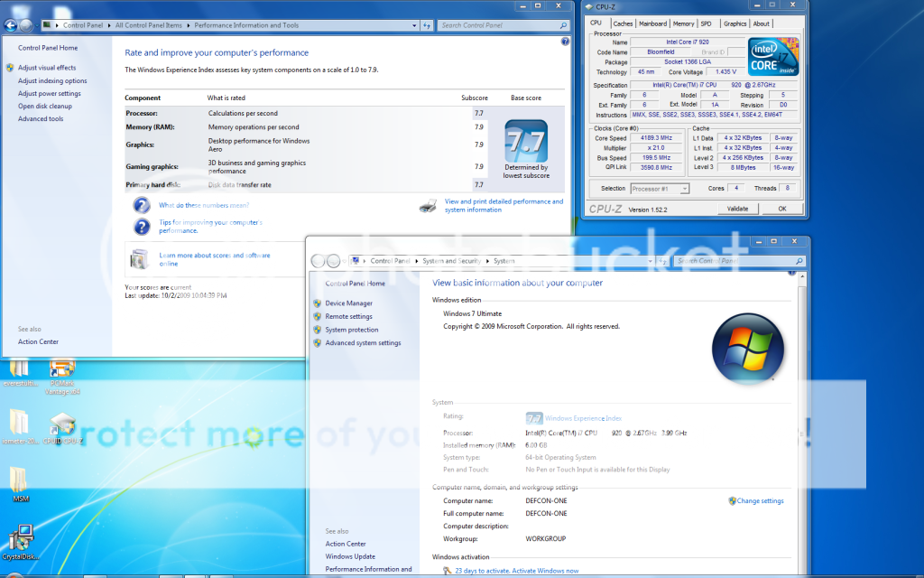The height and width of the screenshot is (578, 924).
Task: Open the Memory tab in CPU-Z
Action: 683,23
